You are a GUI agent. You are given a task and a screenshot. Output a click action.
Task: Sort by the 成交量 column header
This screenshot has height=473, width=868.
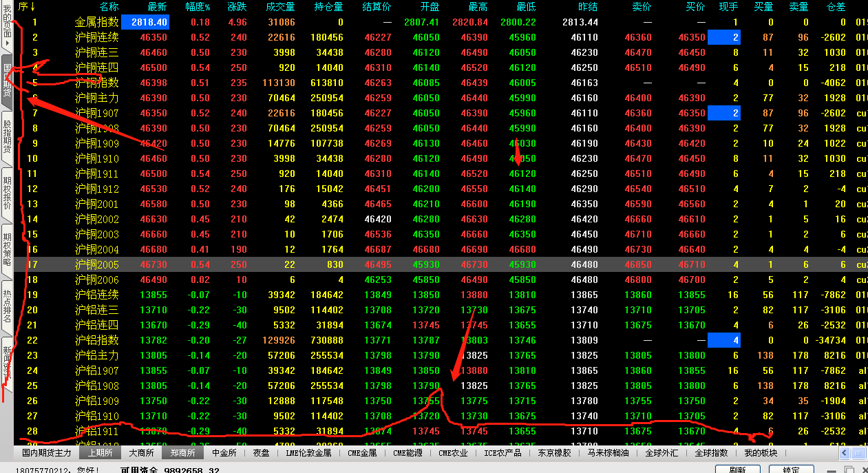pyautogui.click(x=279, y=7)
